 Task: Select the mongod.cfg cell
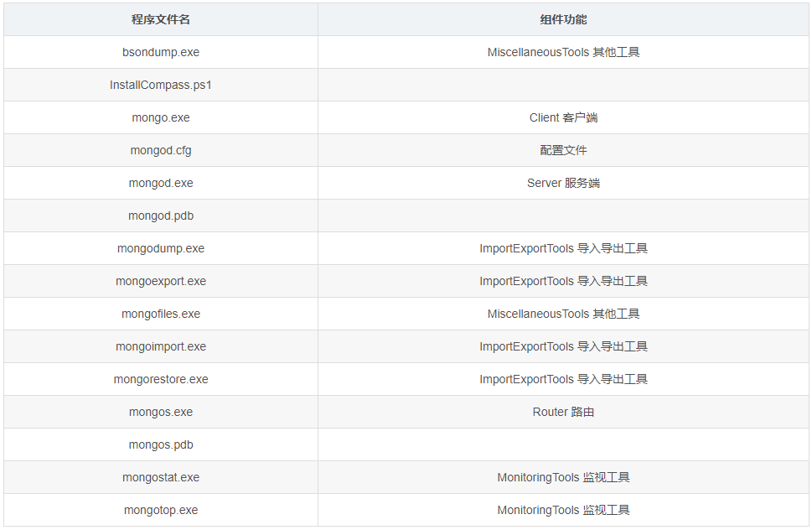161,150
